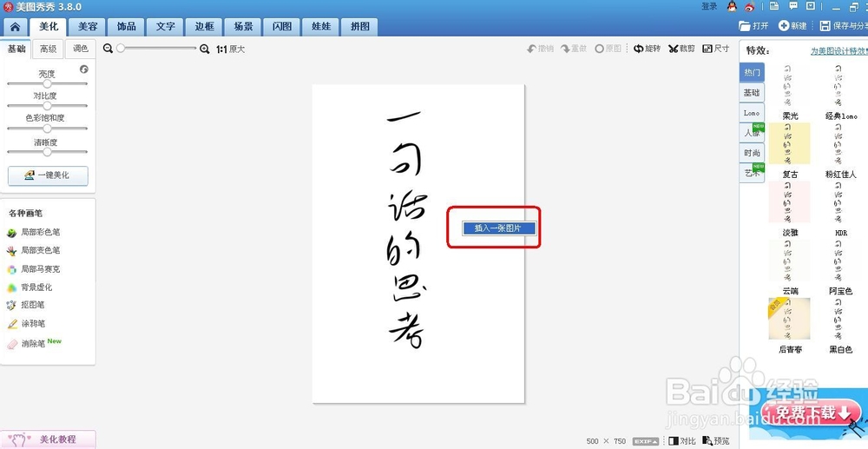Screen dimensions: 868x449
Task: Select the 美化 tab
Action: [x=48, y=27]
